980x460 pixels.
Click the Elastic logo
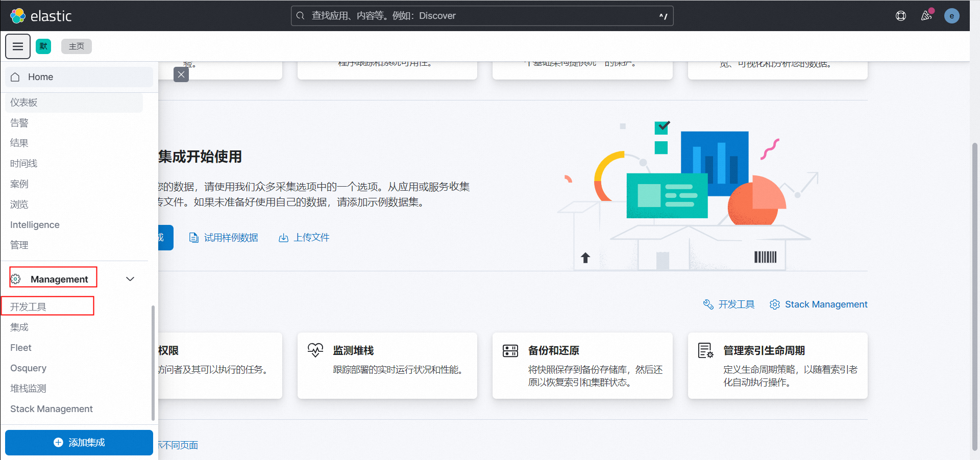point(41,16)
